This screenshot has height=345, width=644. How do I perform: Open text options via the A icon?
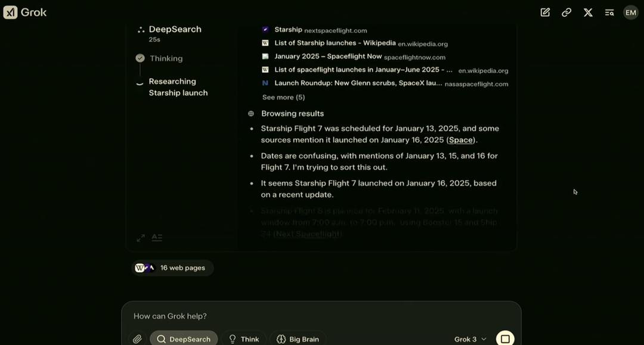tap(157, 237)
